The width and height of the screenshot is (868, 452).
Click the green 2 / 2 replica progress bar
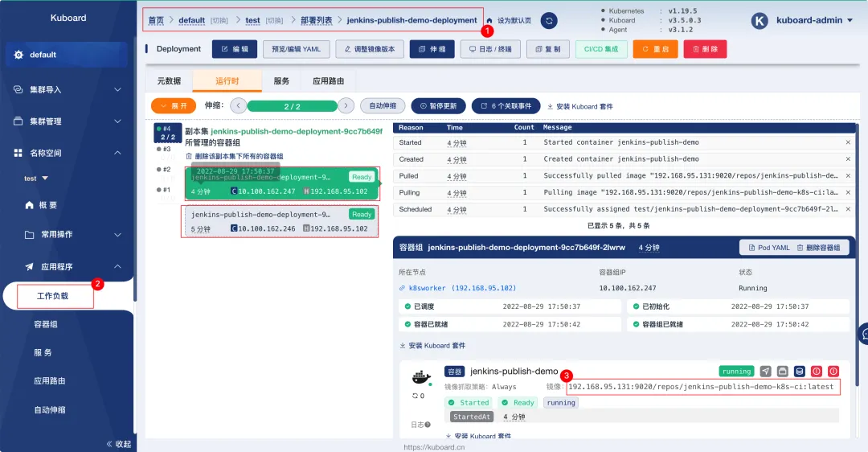pyautogui.click(x=293, y=106)
